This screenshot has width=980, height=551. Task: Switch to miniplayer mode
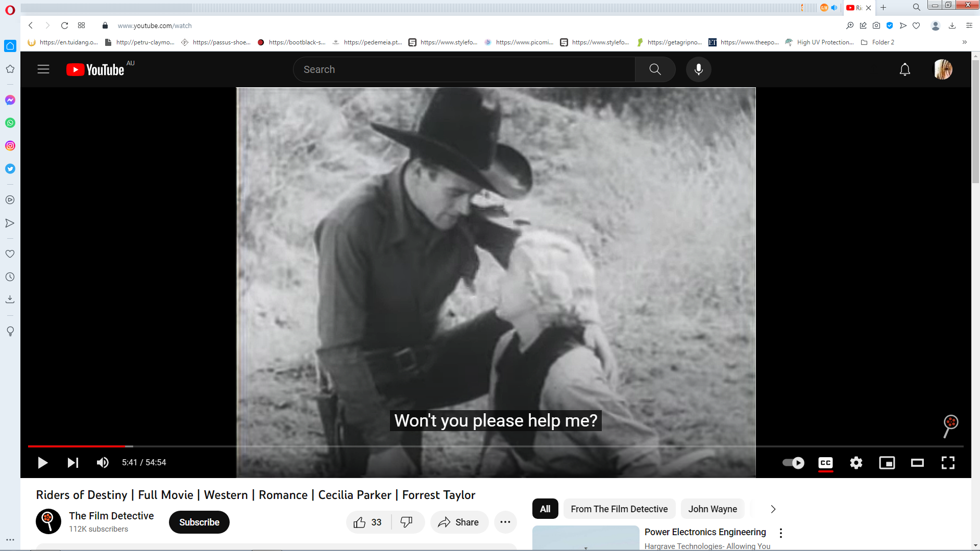click(x=887, y=463)
